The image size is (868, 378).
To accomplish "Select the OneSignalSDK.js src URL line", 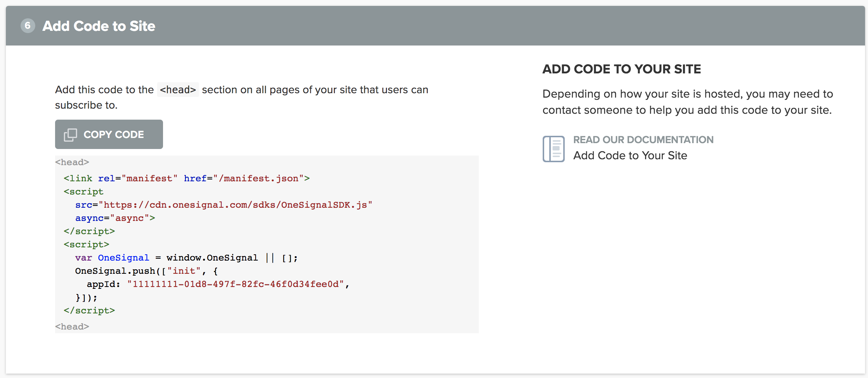I will click(224, 205).
